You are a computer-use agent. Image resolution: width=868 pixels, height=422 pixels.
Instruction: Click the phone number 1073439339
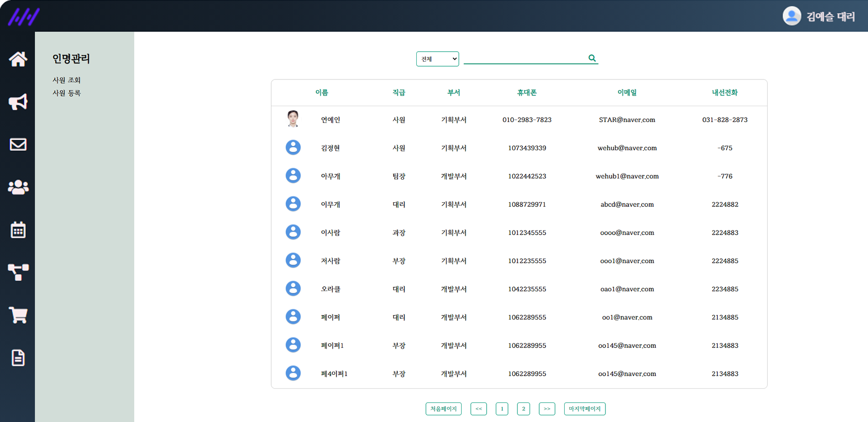click(x=527, y=148)
